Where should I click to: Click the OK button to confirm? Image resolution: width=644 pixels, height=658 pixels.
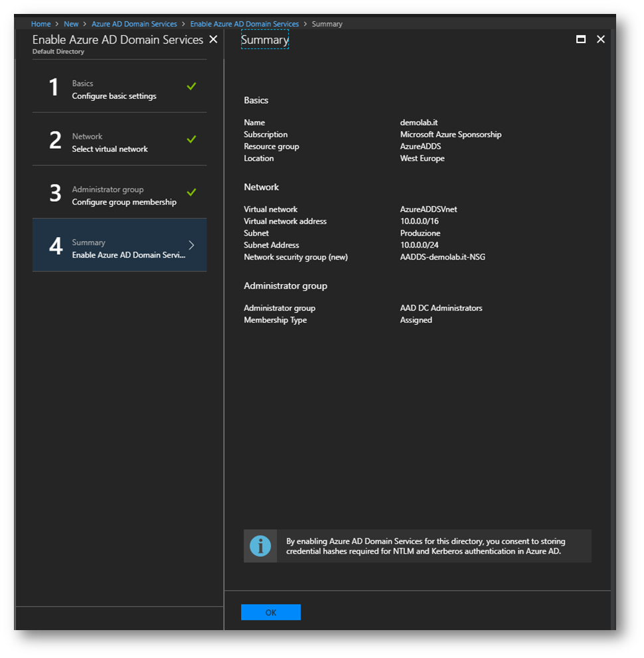pyautogui.click(x=271, y=612)
